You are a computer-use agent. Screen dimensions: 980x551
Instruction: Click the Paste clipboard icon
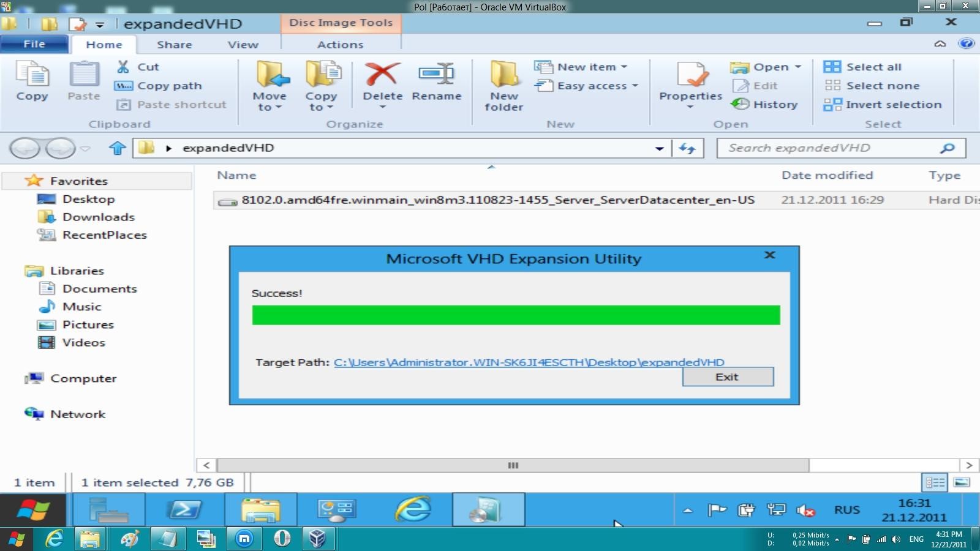pos(84,81)
